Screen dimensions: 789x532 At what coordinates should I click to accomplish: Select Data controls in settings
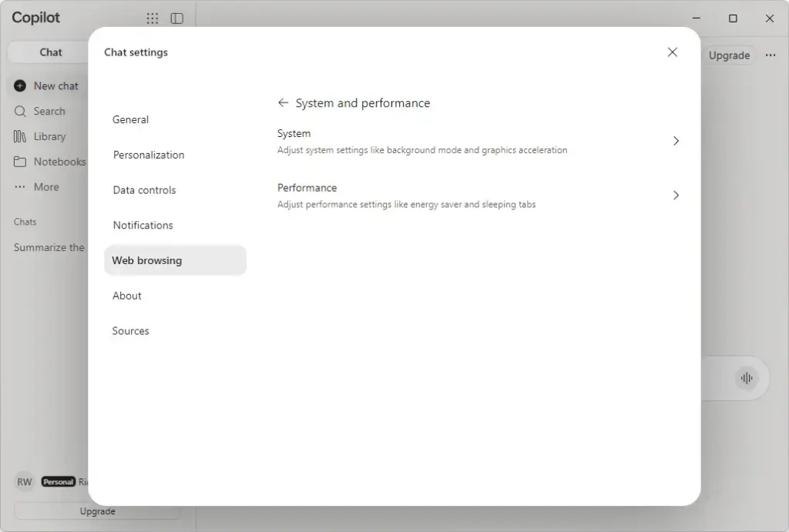(x=175, y=190)
